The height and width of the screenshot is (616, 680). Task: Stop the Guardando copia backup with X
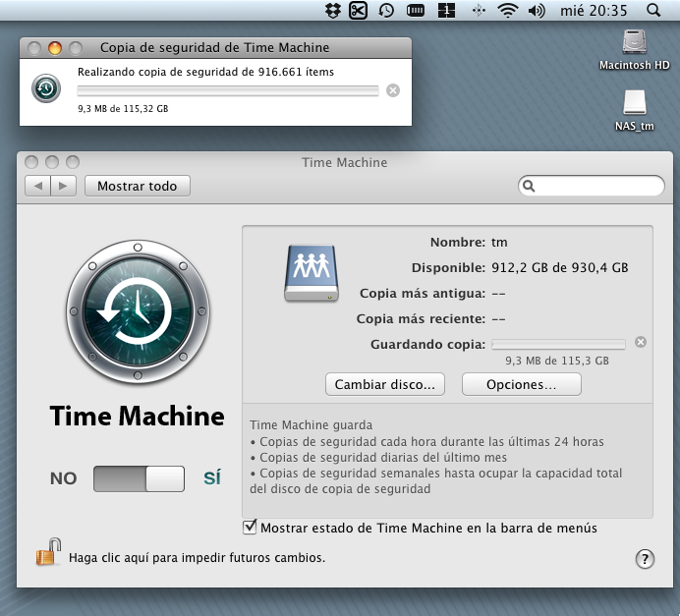(x=641, y=342)
